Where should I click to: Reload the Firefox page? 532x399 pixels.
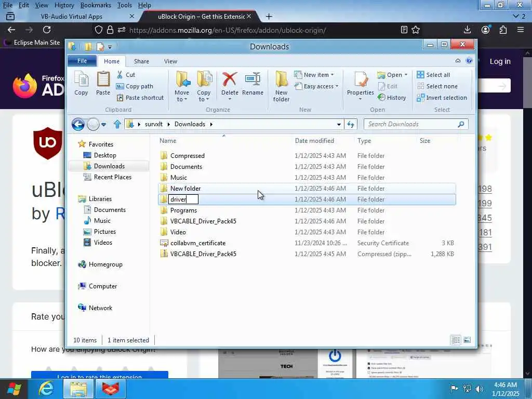(x=47, y=30)
